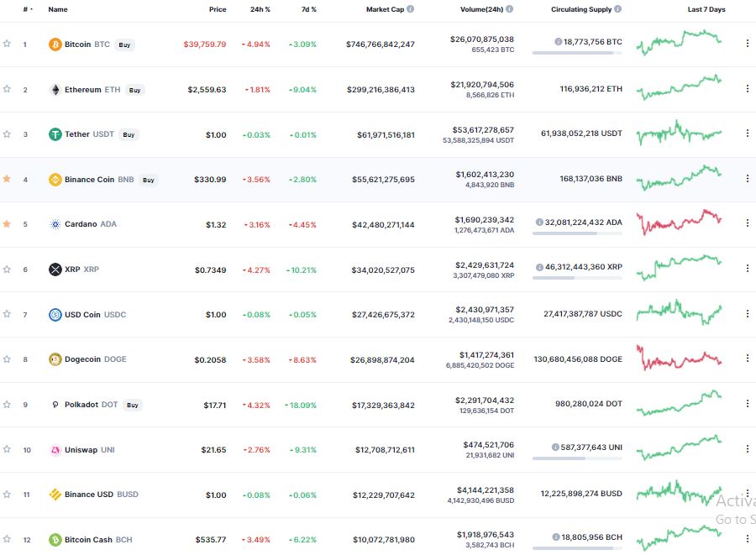The image size is (756, 555).
Task: Click the Bitcoin Cash logo icon
Action: (55, 540)
